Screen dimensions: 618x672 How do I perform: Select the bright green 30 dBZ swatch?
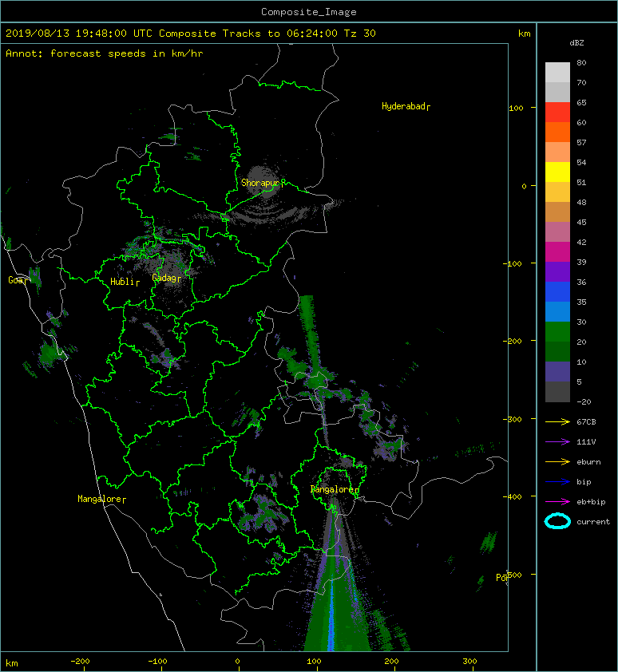coord(557,331)
